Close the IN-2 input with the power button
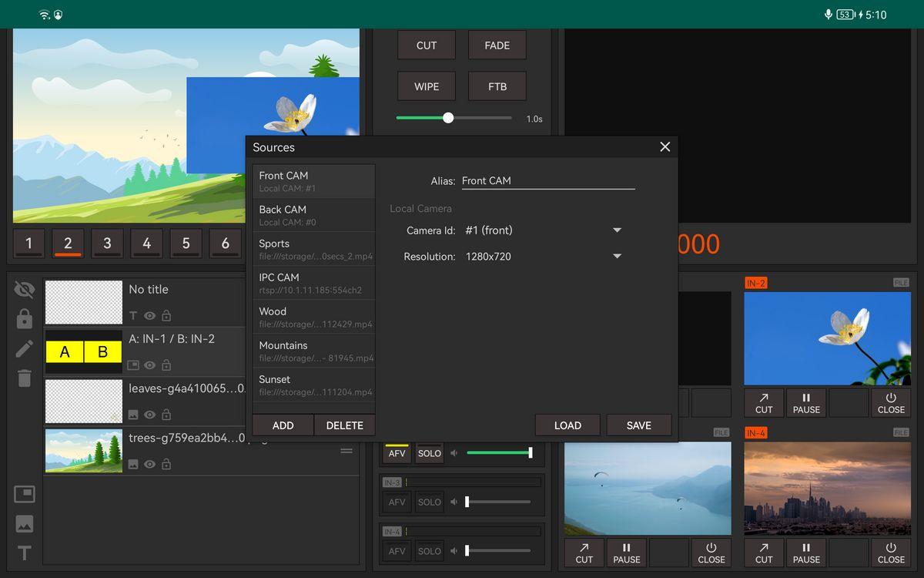The width and height of the screenshot is (924, 578). click(x=891, y=403)
